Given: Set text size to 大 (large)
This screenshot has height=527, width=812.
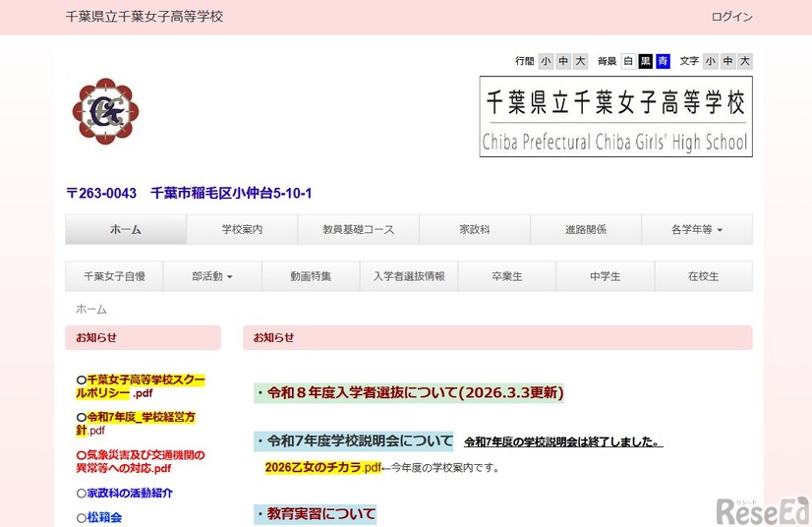Looking at the screenshot, I should [744, 61].
